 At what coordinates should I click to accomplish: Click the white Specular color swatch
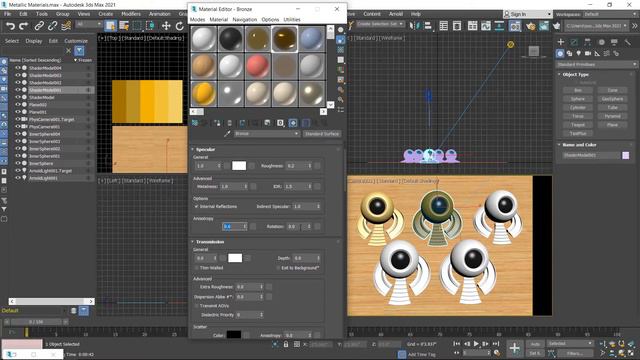(x=239, y=166)
